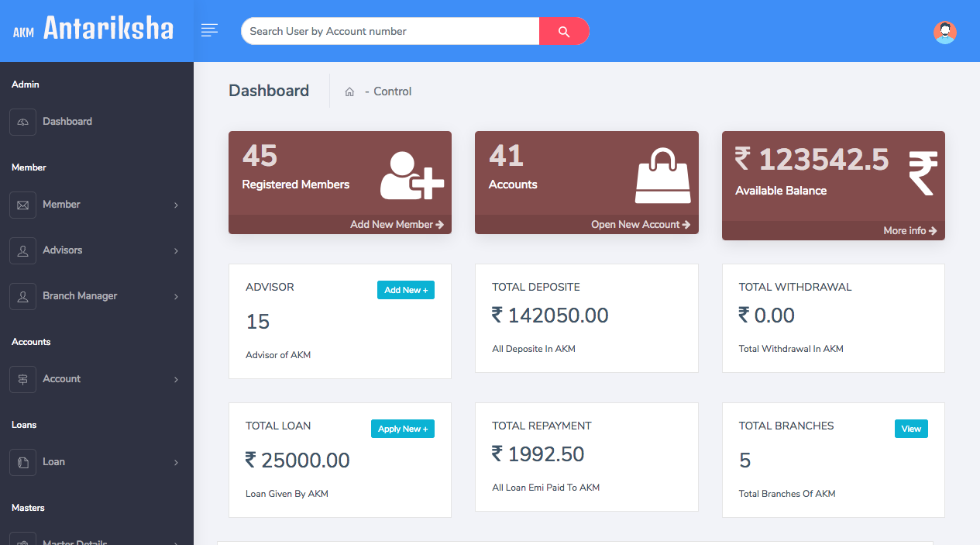Open the user avatar profile menu

tap(944, 32)
